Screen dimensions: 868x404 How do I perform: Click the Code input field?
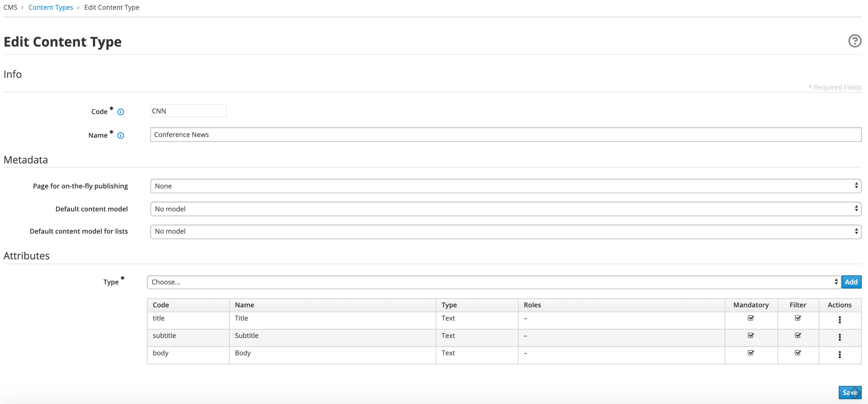click(x=188, y=111)
